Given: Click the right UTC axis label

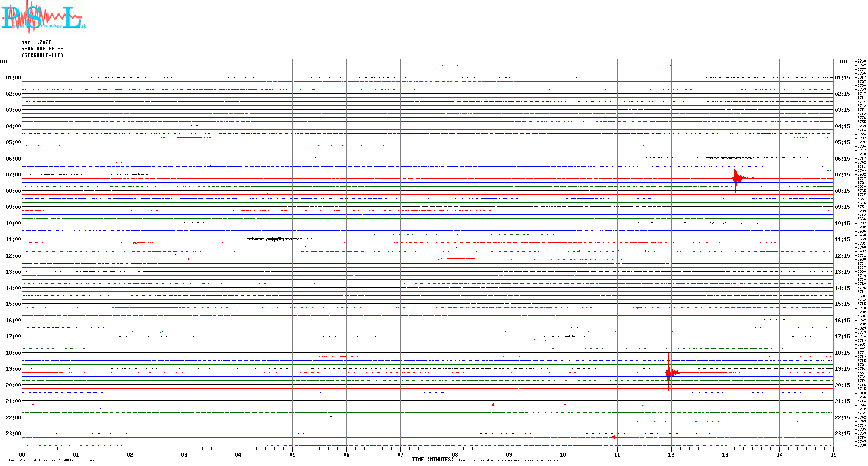Looking at the screenshot, I should tap(844, 62).
